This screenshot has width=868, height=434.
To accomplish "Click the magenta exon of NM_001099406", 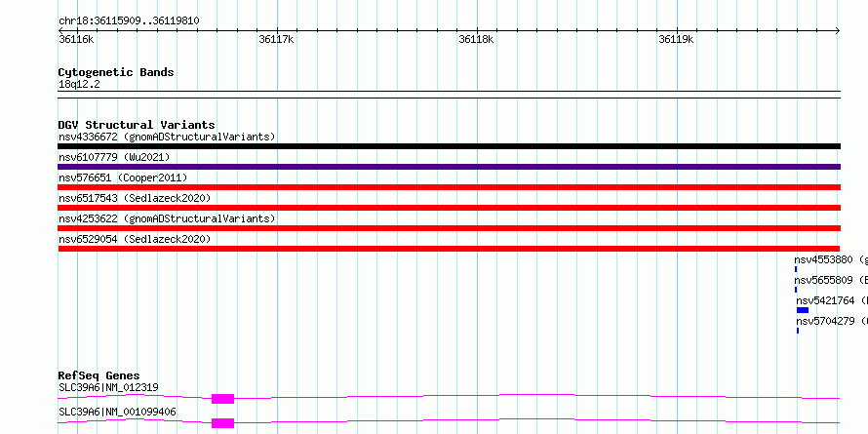I will pos(223,423).
